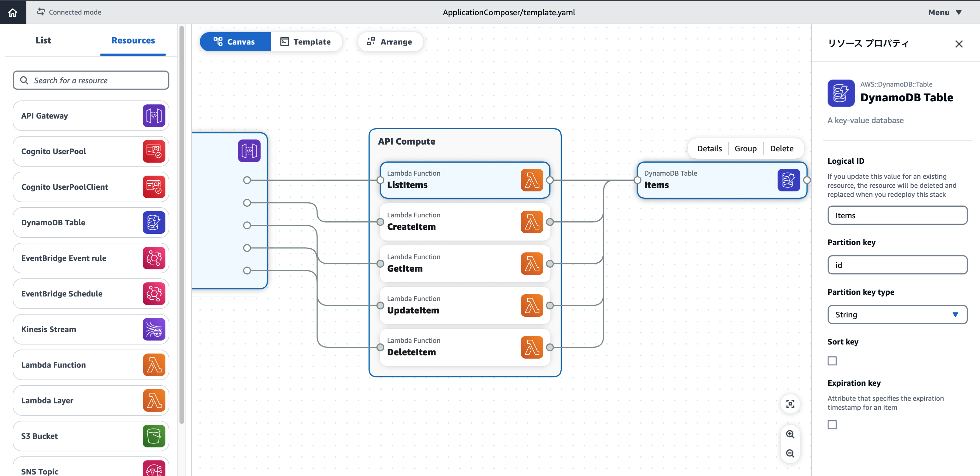The height and width of the screenshot is (476, 980).
Task: Select the Cognito UserPoolClient resource icon
Action: click(x=154, y=187)
